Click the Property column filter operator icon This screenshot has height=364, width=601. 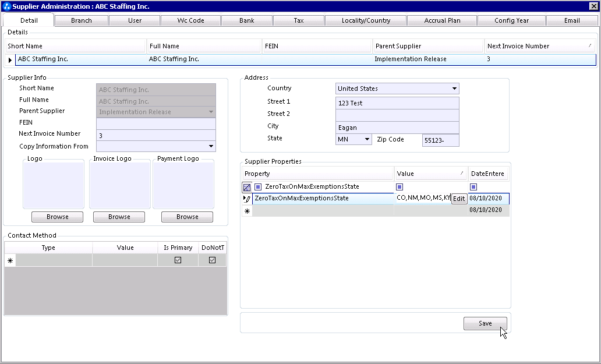click(258, 187)
